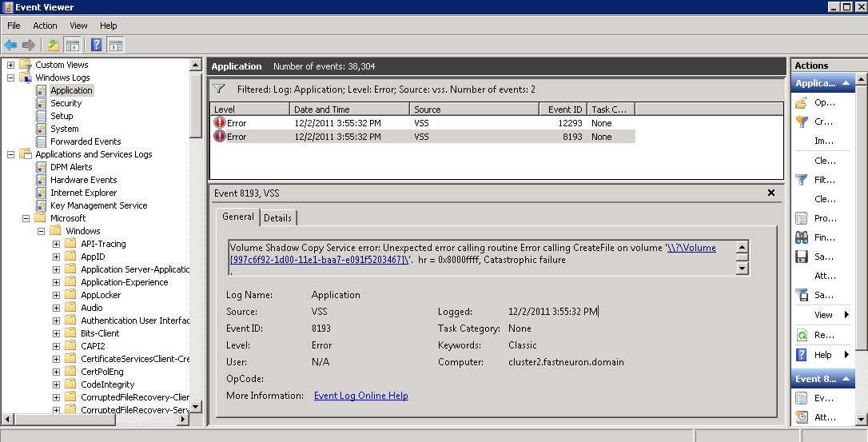
Task: Close the Event 8193 preview pane
Action: point(771,193)
